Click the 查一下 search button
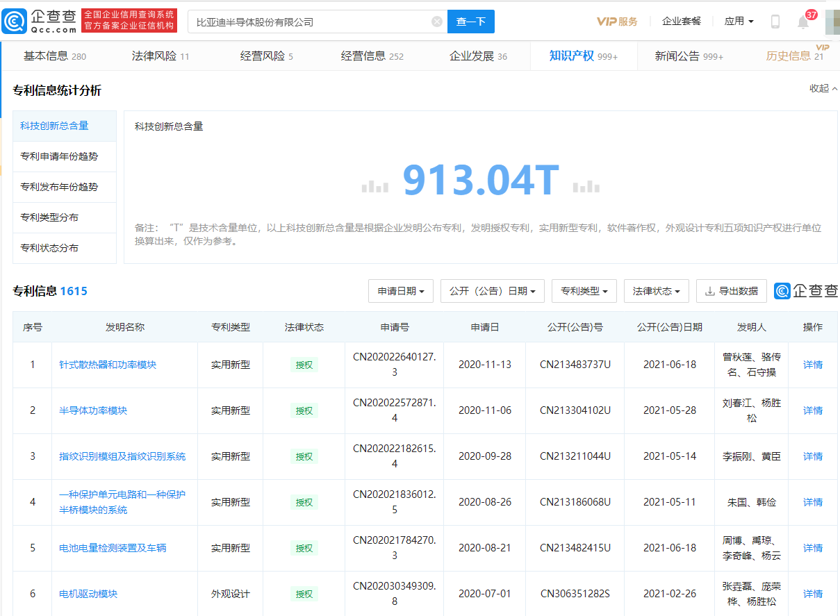The width and height of the screenshot is (840, 616). (x=471, y=22)
